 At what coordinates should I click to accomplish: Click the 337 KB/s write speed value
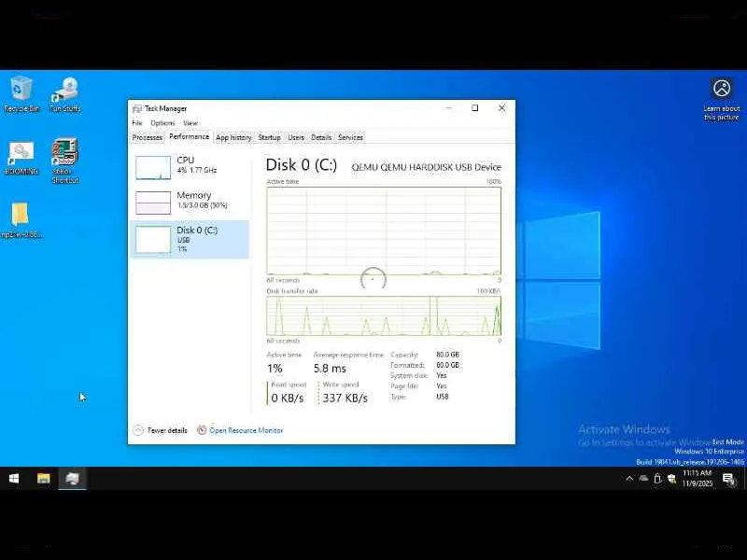[345, 399]
